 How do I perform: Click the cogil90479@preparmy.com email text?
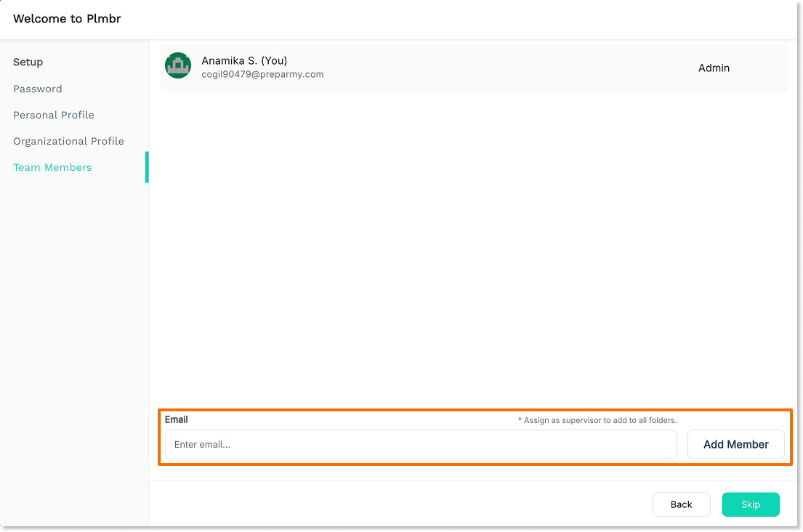pos(263,74)
